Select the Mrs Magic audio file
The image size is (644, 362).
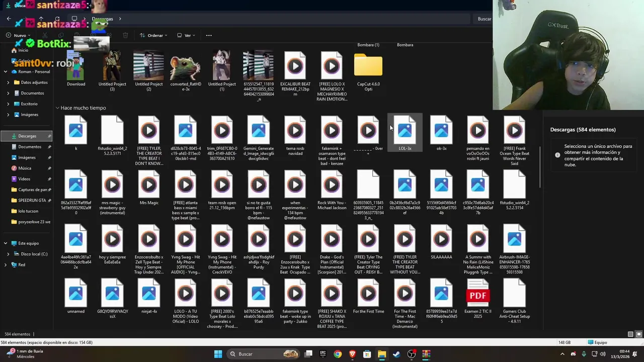tap(149, 188)
